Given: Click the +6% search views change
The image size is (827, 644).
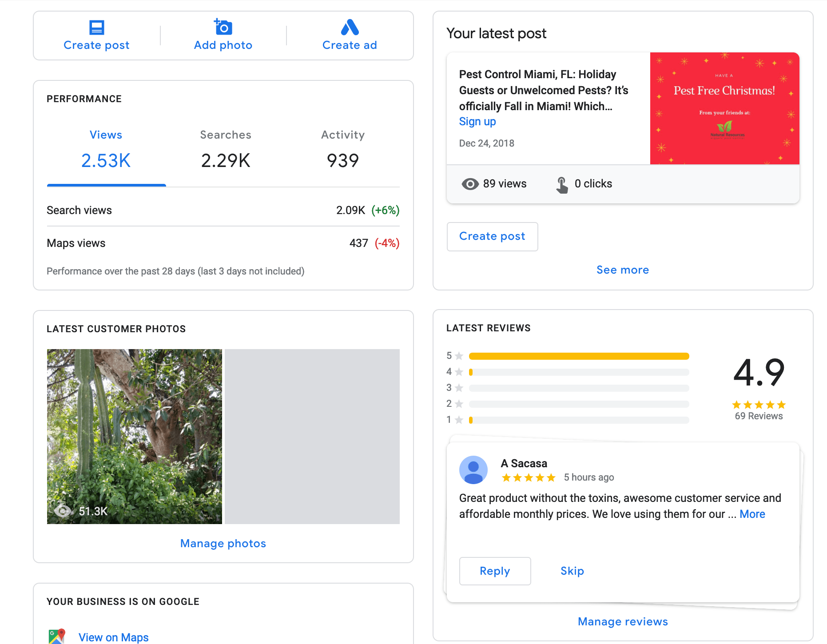Looking at the screenshot, I should (385, 211).
